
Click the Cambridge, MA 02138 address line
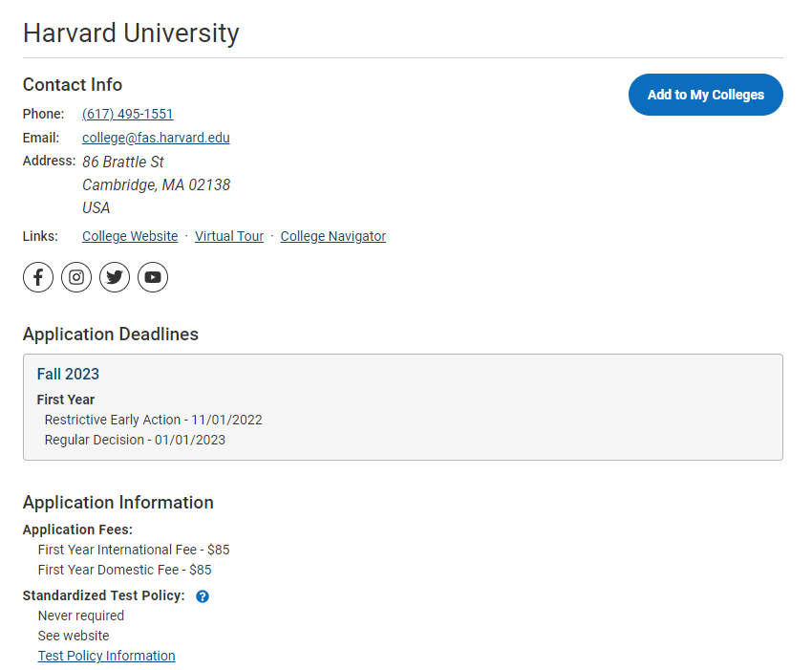[156, 185]
